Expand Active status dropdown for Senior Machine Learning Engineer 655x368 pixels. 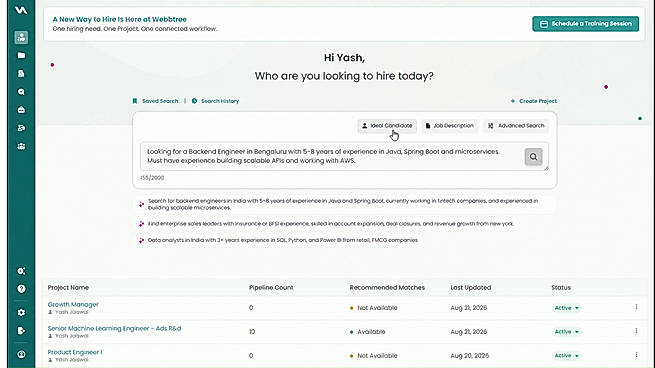(x=567, y=332)
